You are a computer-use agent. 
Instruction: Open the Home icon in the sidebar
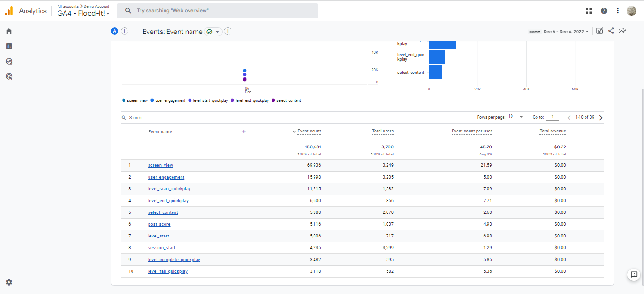pyautogui.click(x=8, y=31)
